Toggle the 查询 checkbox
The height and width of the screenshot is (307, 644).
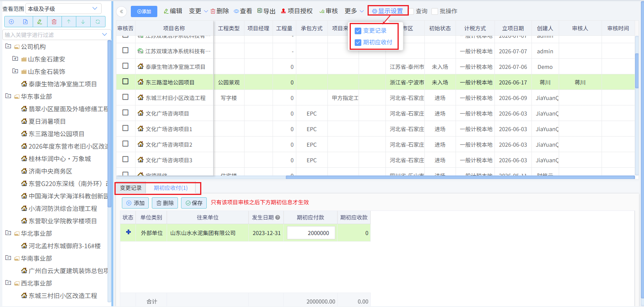pos(411,11)
